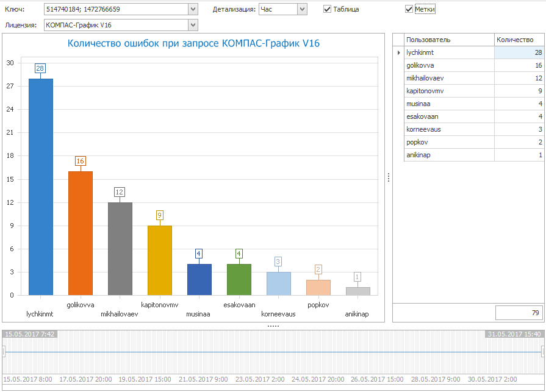Click the horizontal splitter above the timeline
546x392 pixels.
pos(273,326)
